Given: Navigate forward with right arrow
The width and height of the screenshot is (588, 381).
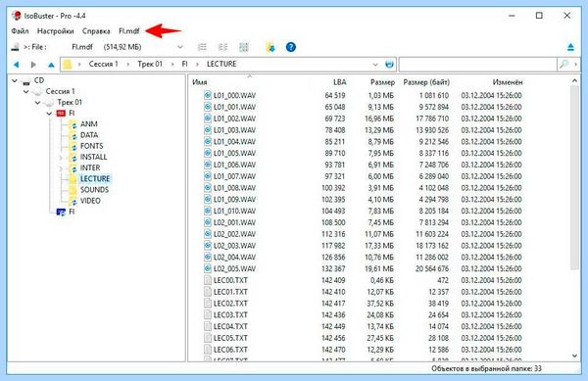Looking at the screenshot, I should pos(33,65).
